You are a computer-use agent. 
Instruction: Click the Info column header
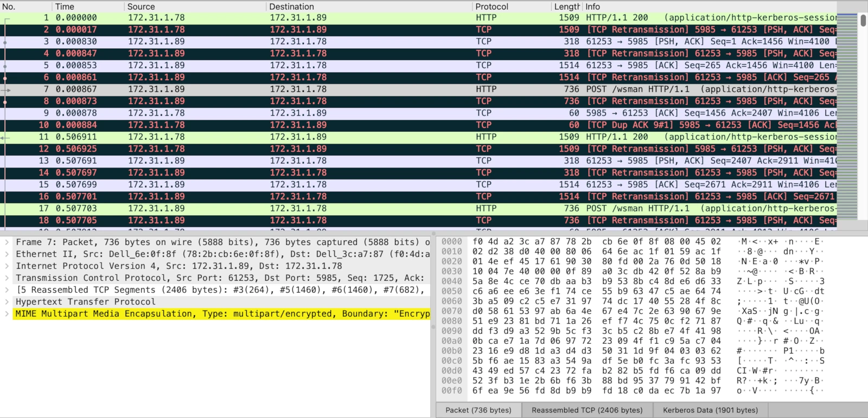tap(710, 7)
